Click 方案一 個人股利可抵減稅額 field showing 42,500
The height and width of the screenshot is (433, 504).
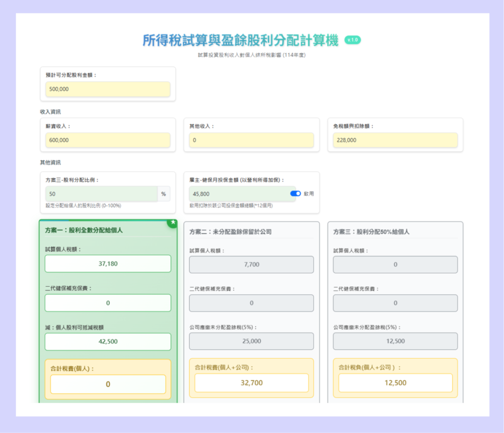pos(108,341)
